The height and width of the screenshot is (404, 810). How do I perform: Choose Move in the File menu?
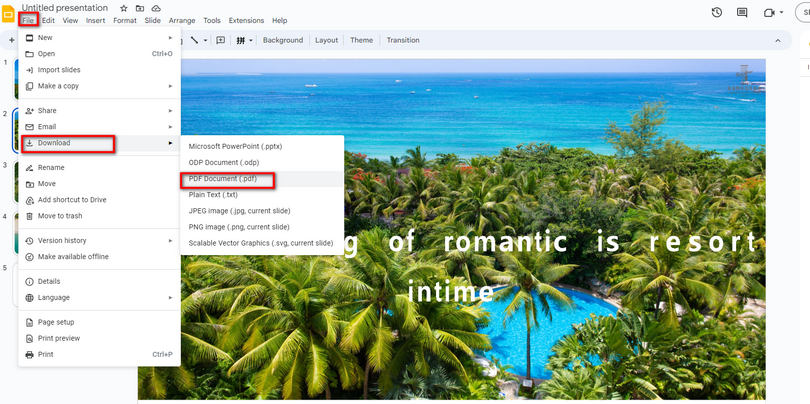pos(99,183)
